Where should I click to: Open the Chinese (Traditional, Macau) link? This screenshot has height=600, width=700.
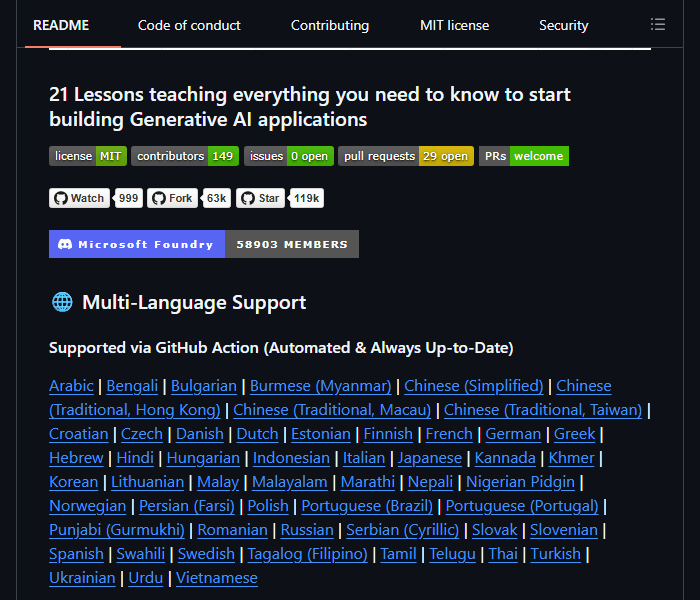point(332,410)
